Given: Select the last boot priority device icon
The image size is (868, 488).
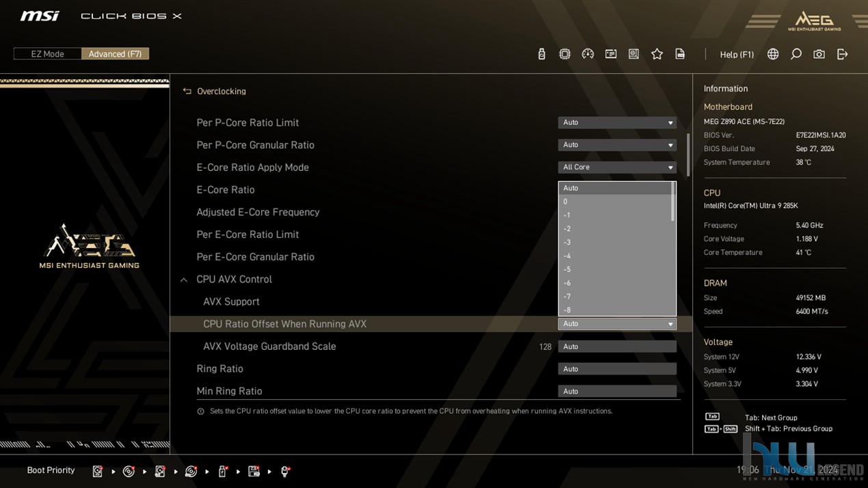Looking at the screenshot, I should (x=285, y=471).
